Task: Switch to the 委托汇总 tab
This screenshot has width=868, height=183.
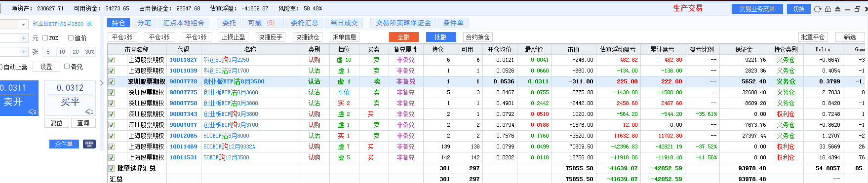Action: click(305, 23)
